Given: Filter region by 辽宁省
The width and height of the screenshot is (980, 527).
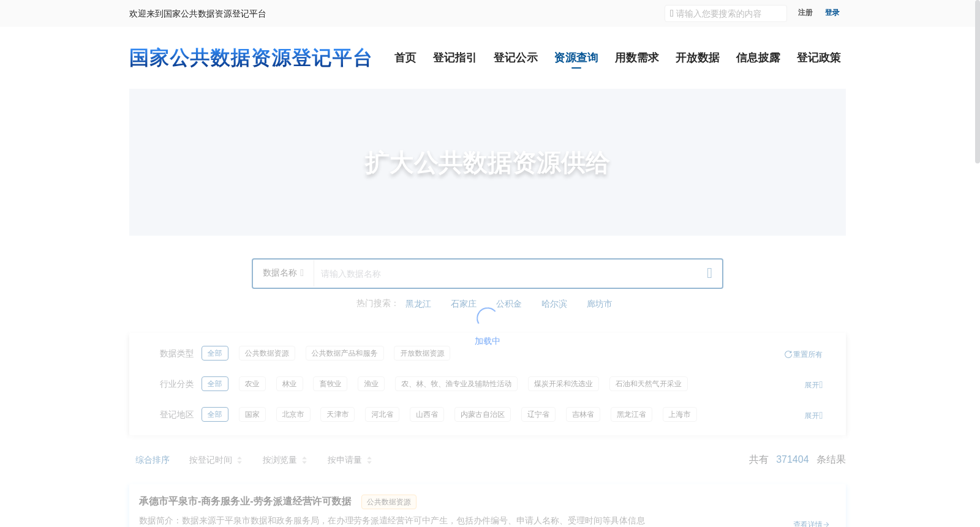Looking at the screenshot, I should pos(538,414).
